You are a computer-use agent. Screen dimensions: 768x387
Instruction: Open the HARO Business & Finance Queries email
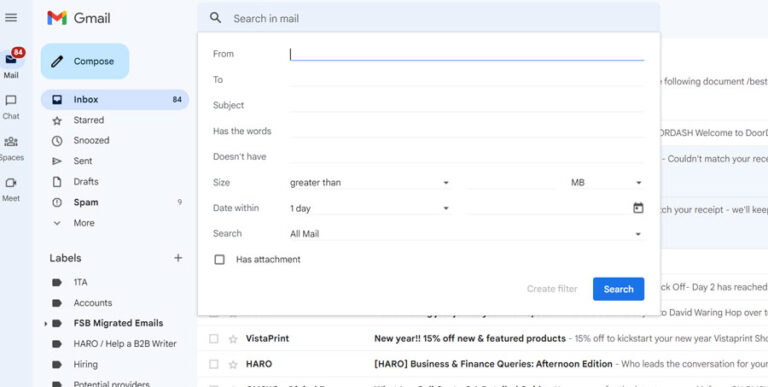coord(493,364)
